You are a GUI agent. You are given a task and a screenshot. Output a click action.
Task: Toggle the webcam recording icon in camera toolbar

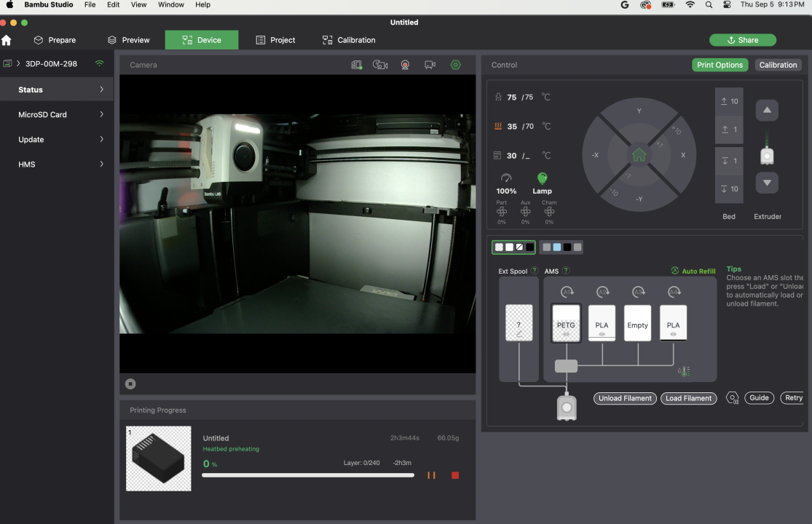pyautogui.click(x=405, y=65)
